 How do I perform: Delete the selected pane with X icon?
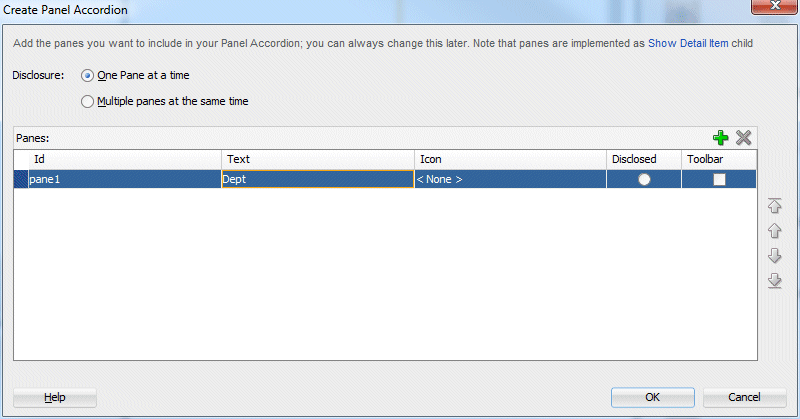[743, 138]
